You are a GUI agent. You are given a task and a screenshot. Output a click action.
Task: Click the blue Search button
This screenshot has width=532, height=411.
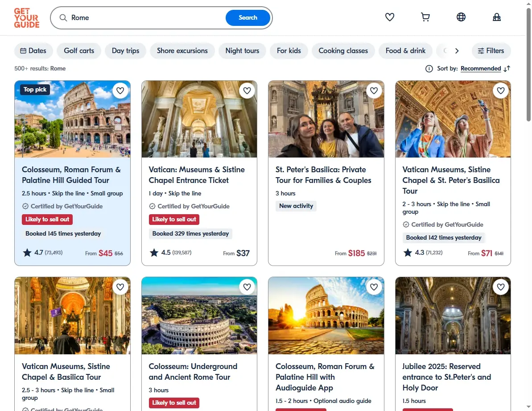tap(247, 18)
